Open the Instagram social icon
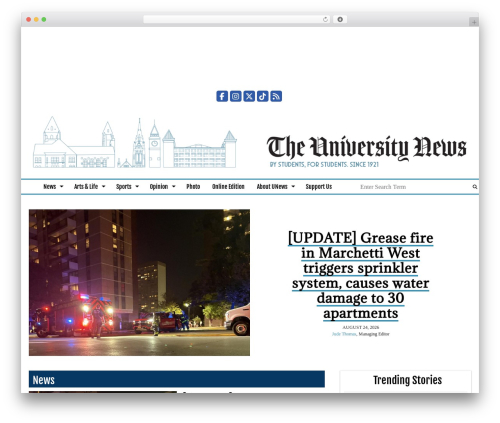This screenshot has height=423, width=500. [x=236, y=96]
